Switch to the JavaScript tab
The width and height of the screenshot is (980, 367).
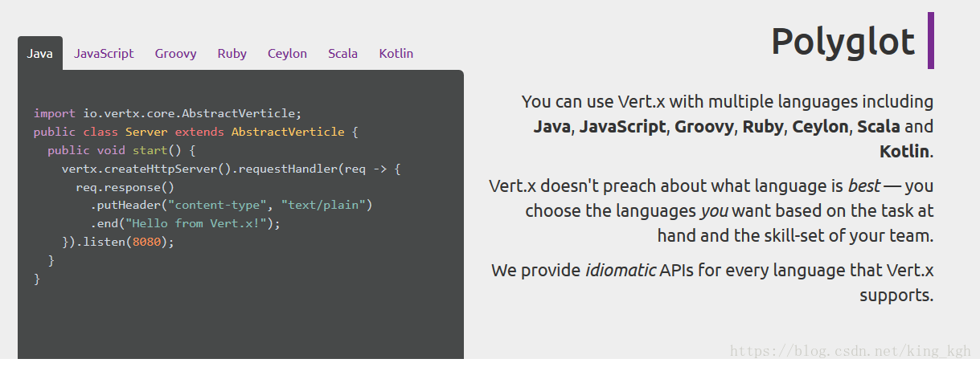click(x=104, y=54)
